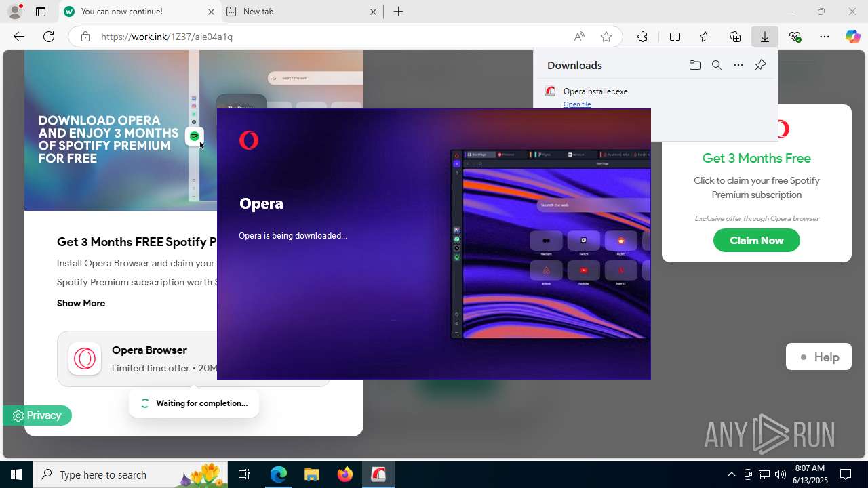Image resolution: width=868 pixels, height=488 pixels.
Task: Open the notification center icon
Action: click(846, 474)
